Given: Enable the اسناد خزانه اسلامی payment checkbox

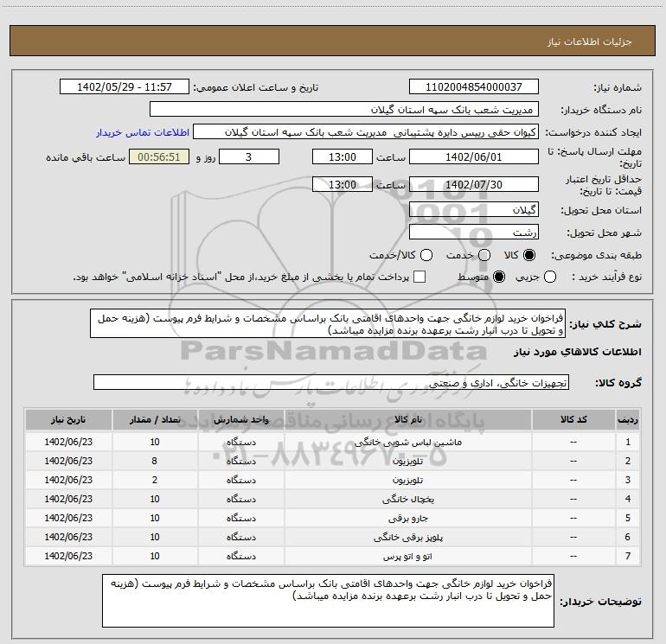Looking at the screenshot, I should click(420, 277).
